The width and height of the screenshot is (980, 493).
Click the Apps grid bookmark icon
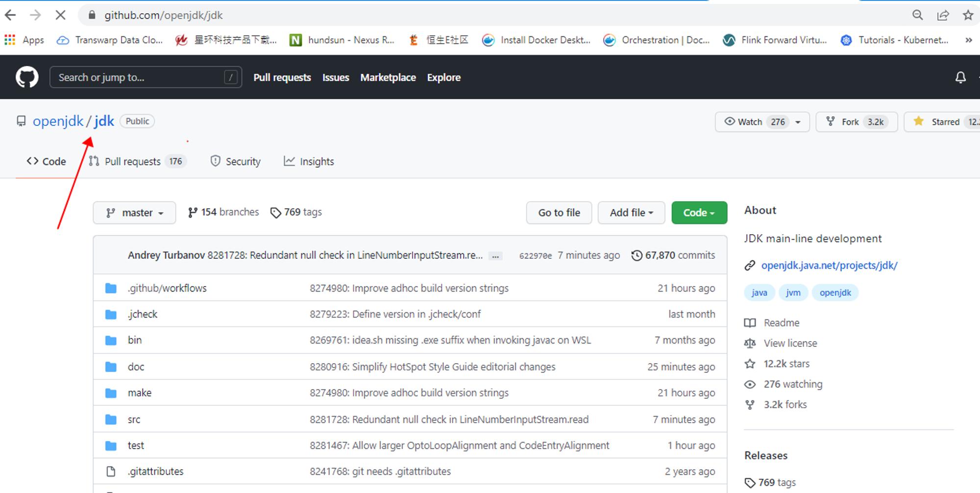10,40
